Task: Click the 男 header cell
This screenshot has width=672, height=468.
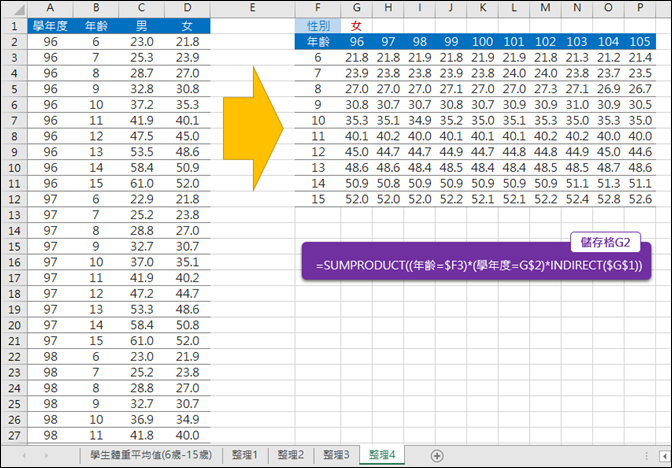Action: (x=141, y=26)
